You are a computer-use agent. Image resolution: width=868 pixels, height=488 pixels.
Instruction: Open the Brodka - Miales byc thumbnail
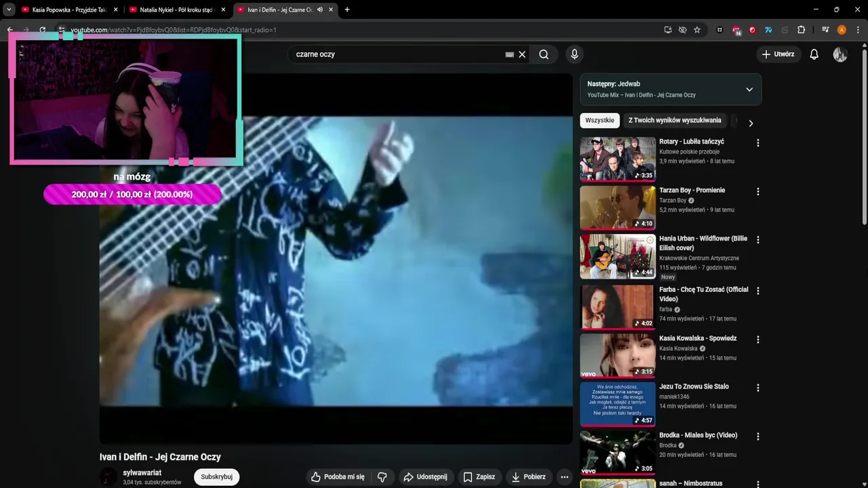click(x=618, y=453)
